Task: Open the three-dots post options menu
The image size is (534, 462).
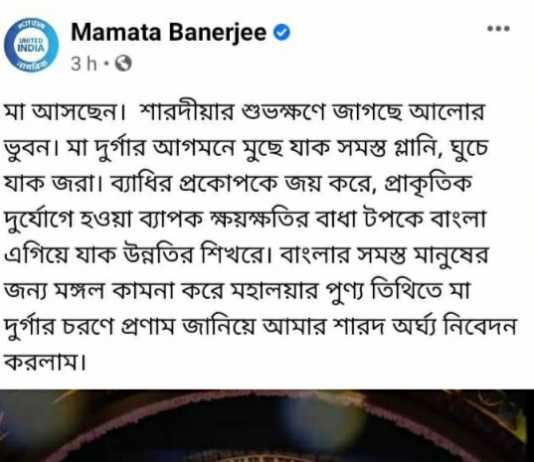Action: pyautogui.click(x=498, y=28)
